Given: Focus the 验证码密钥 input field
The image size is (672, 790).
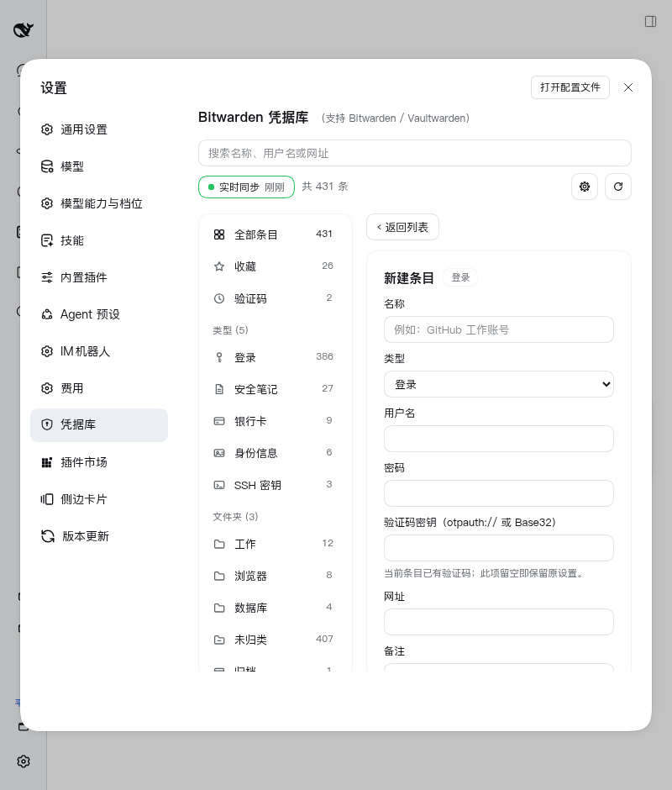Looking at the screenshot, I should pos(499,548).
